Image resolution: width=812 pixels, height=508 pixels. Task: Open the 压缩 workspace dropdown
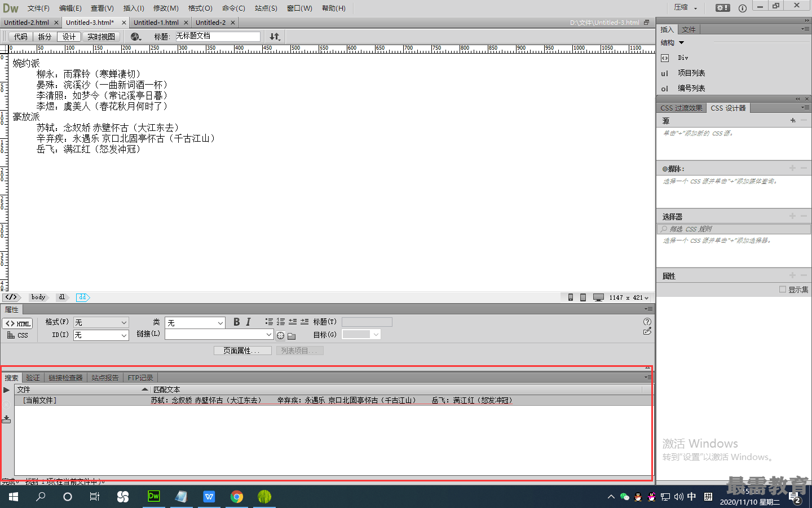[686, 8]
